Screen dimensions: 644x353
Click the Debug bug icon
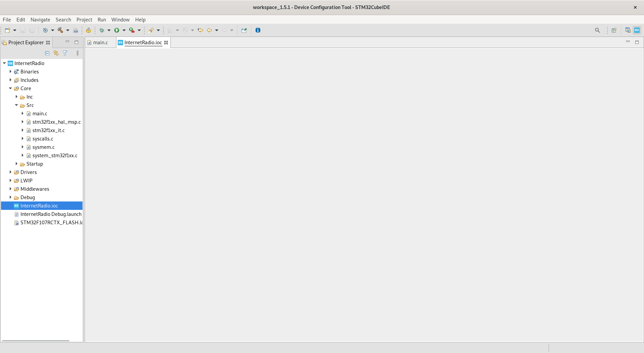(102, 30)
